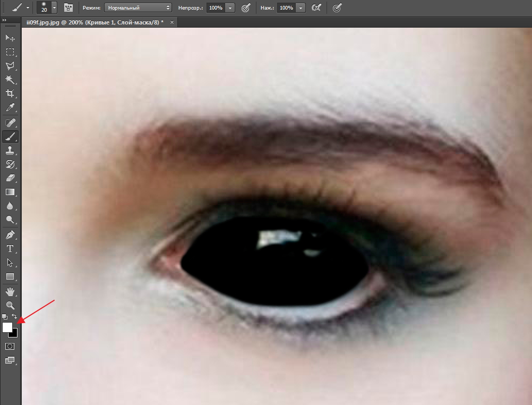Close the ii09f.jpg.jpg document tab
This screenshot has height=405, width=532.
click(x=172, y=22)
